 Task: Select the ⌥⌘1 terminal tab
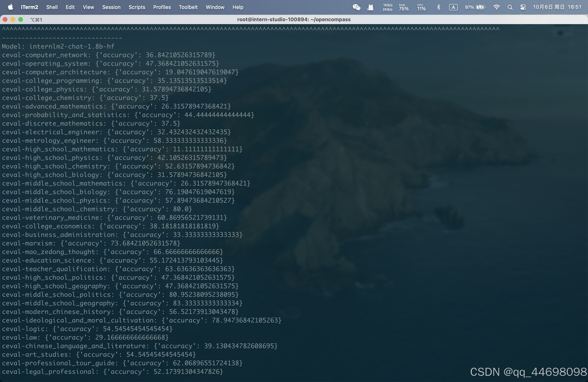pyautogui.click(x=36, y=19)
